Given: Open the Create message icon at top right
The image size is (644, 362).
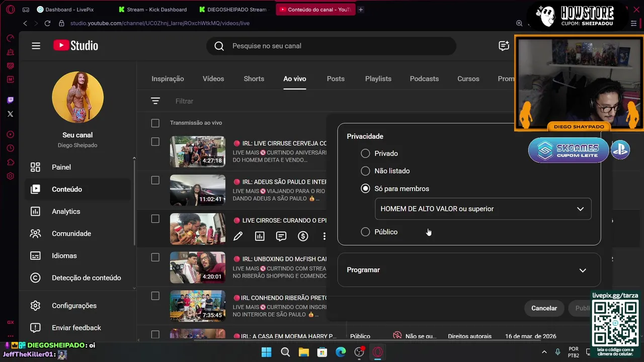Looking at the screenshot, I should [x=504, y=46].
